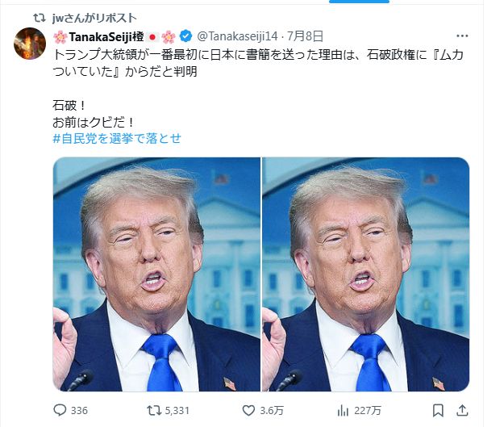Image resolution: width=504 pixels, height=427 pixels.
Task: Open the @Tanakaseiji14 handle link
Action: tap(237, 36)
